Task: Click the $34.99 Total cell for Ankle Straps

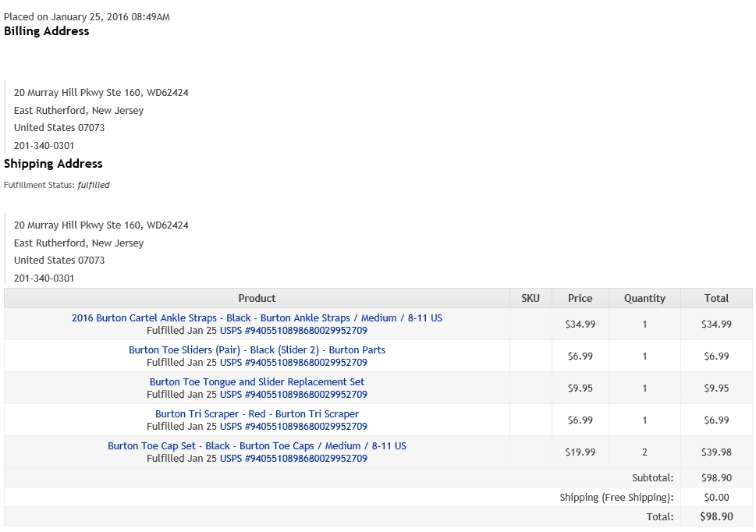Action: click(716, 325)
